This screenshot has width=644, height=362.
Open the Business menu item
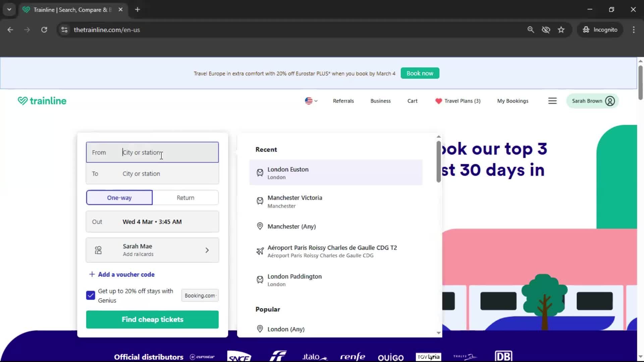tap(380, 101)
